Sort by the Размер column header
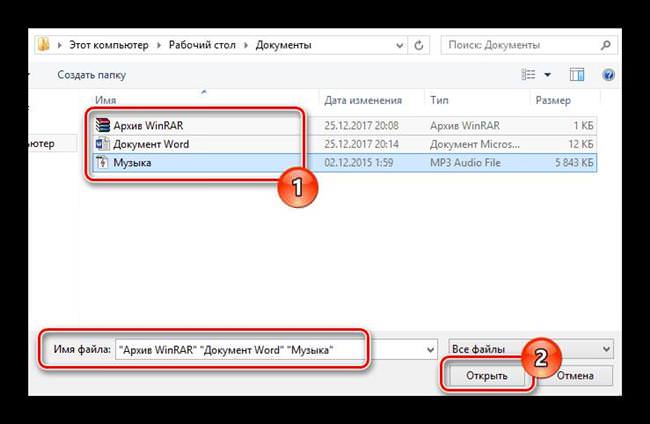 [553, 100]
